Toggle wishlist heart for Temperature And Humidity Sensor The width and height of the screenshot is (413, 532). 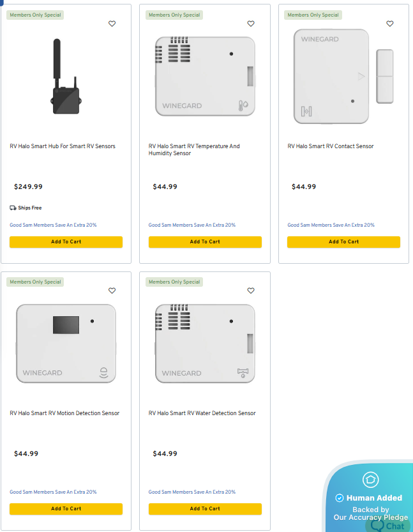point(251,24)
